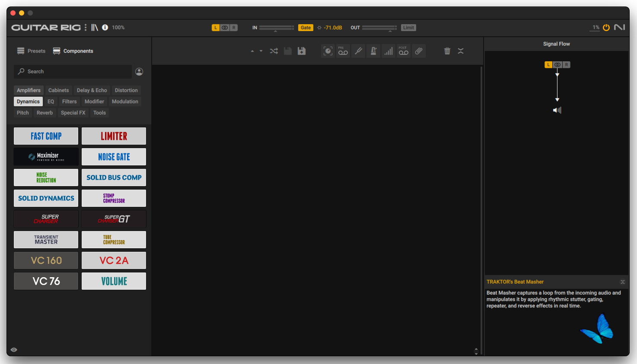
Task: Select the VC 160 compressor
Action: tap(46, 260)
